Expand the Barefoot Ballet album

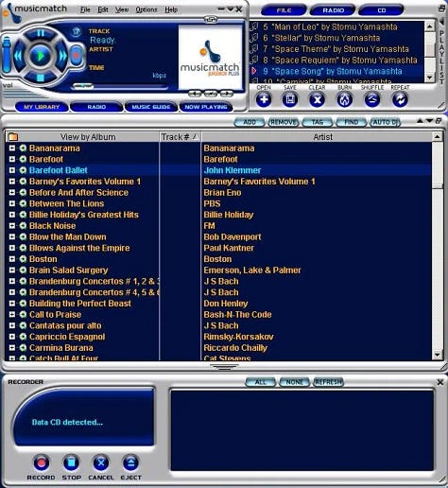click(x=12, y=170)
